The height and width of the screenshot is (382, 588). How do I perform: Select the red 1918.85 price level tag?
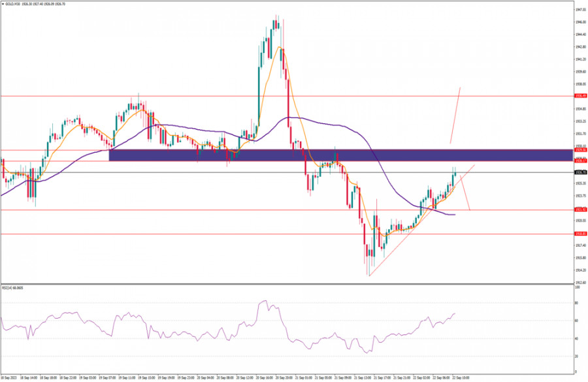[x=581, y=234]
